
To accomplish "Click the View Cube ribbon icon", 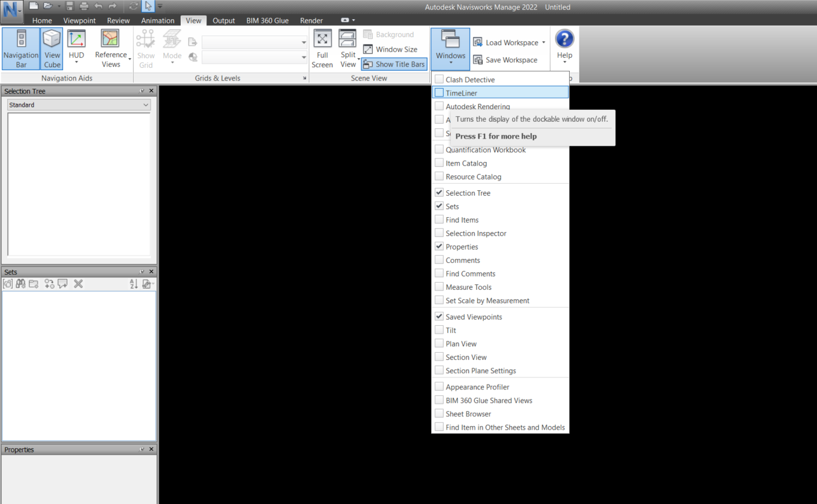I will 52,48.
